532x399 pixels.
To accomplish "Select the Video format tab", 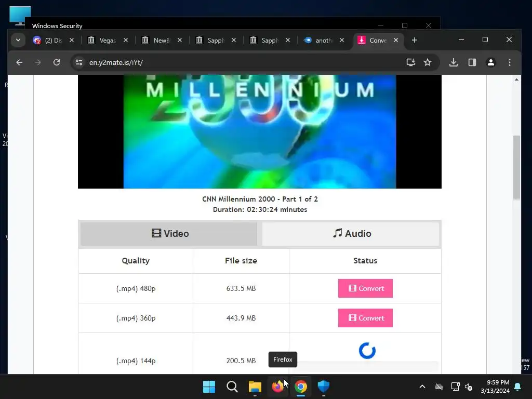I will (169, 233).
